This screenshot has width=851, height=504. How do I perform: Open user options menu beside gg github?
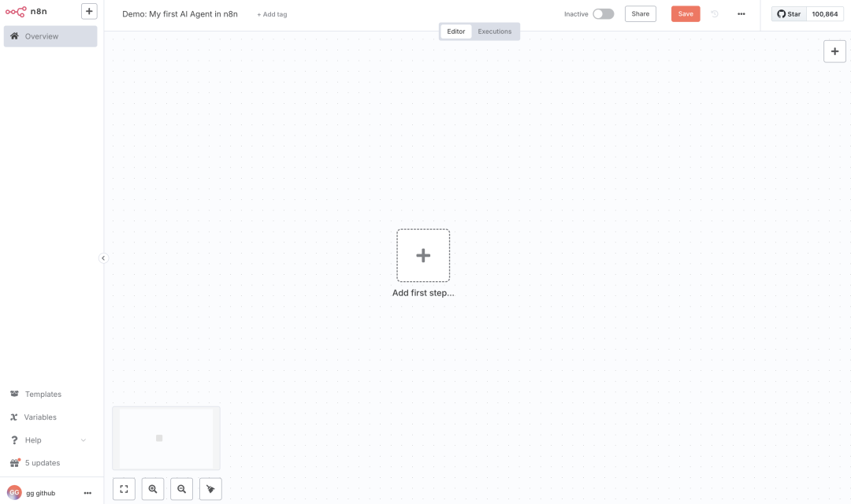[87, 493]
